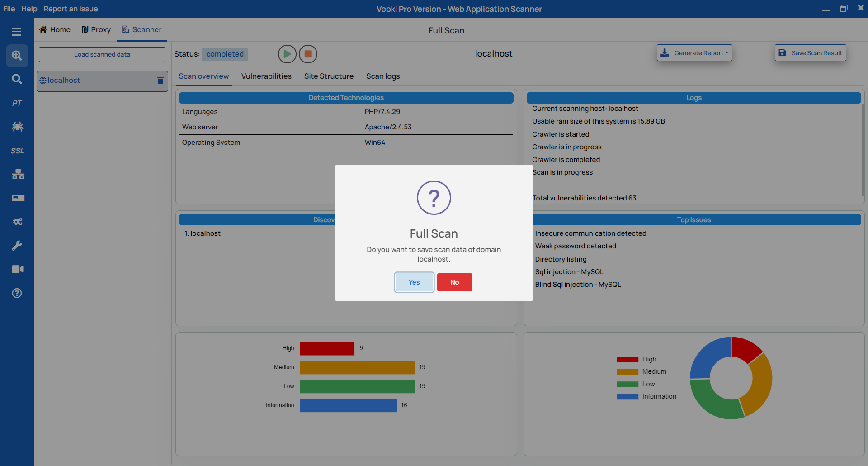868x466 pixels.
Task: Open the Scan overview tab
Action: (x=204, y=76)
